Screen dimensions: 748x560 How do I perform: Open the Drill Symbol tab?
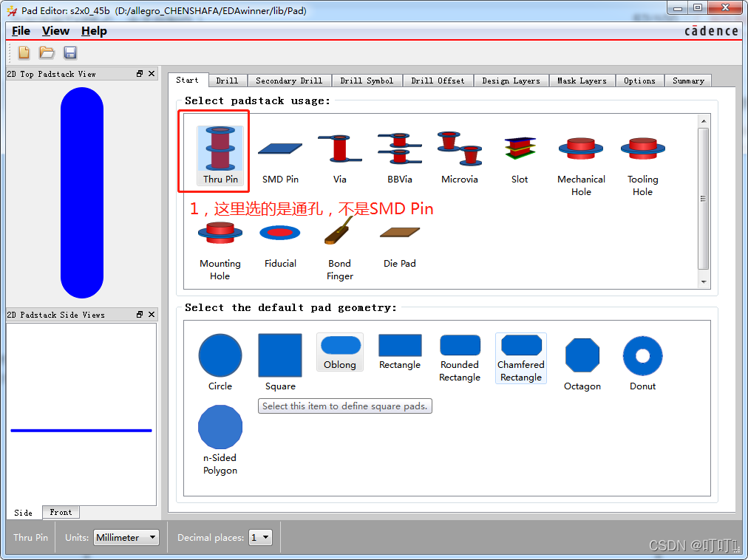click(x=367, y=81)
